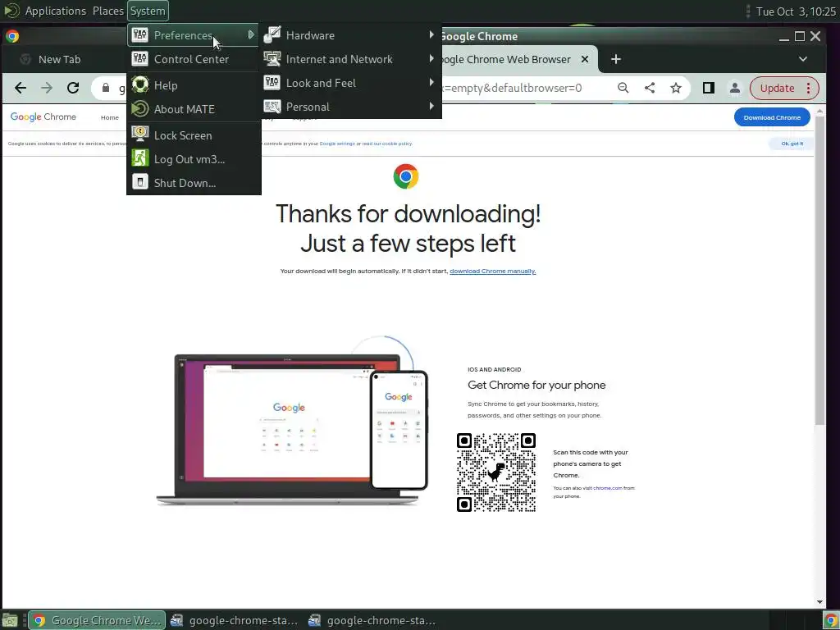Image resolution: width=840 pixels, height=630 pixels.
Task: Open Control Center from System menu
Action: click(194, 59)
